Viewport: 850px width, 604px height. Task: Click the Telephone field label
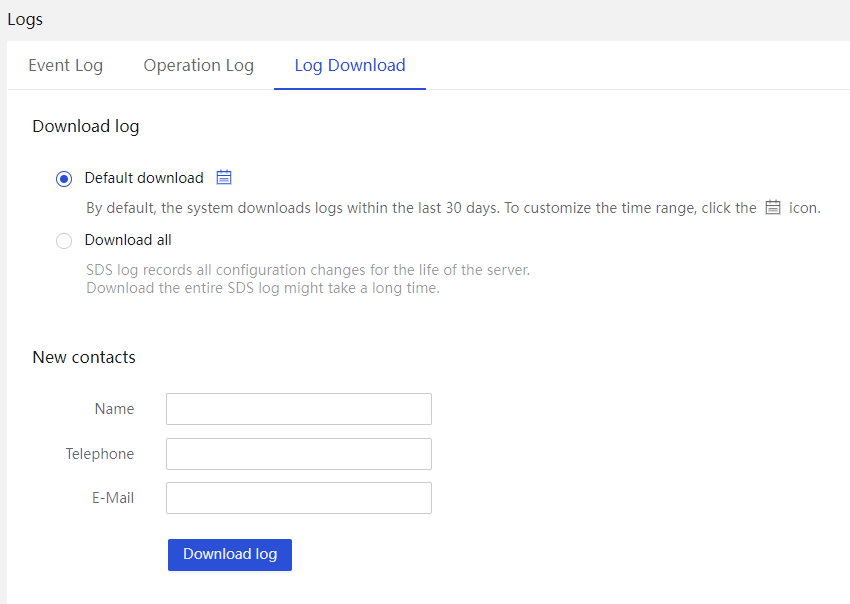(100, 454)
